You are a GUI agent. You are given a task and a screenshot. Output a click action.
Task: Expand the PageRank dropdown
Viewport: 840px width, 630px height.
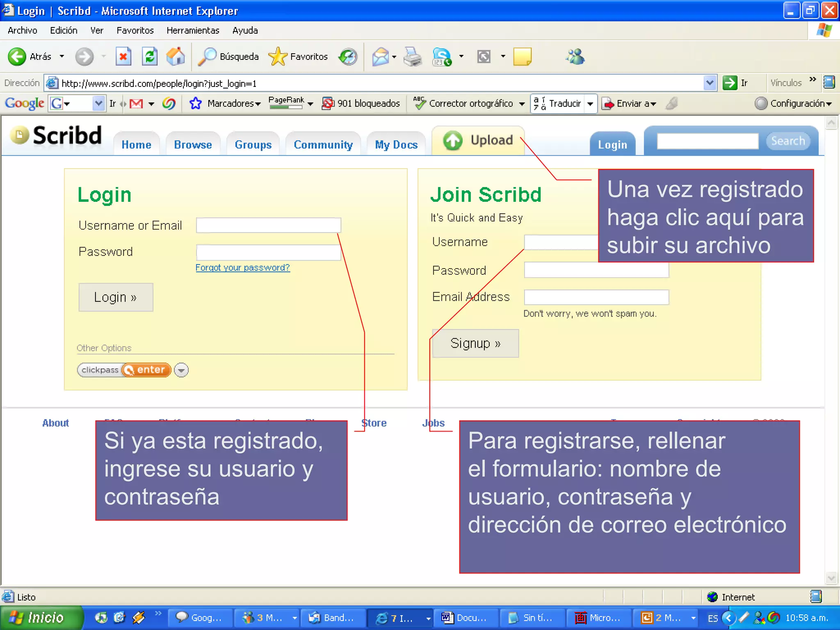(310, 104)
